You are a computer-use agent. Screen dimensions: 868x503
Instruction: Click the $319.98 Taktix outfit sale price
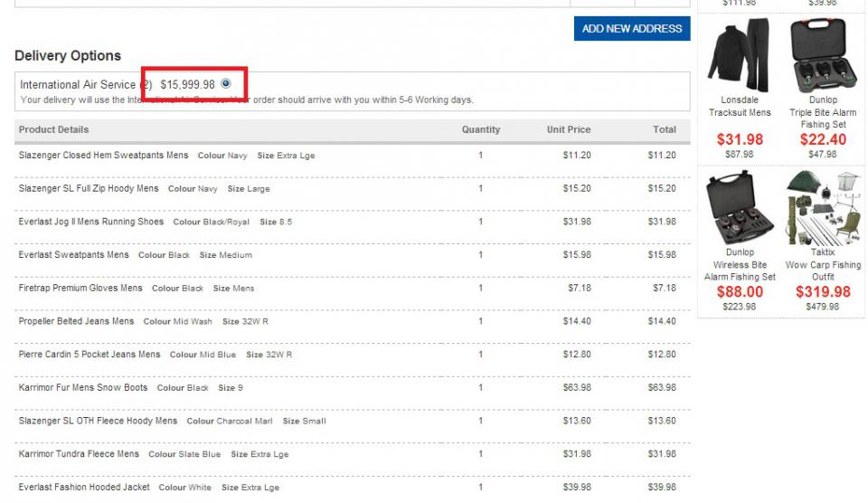tap(823, 291)
